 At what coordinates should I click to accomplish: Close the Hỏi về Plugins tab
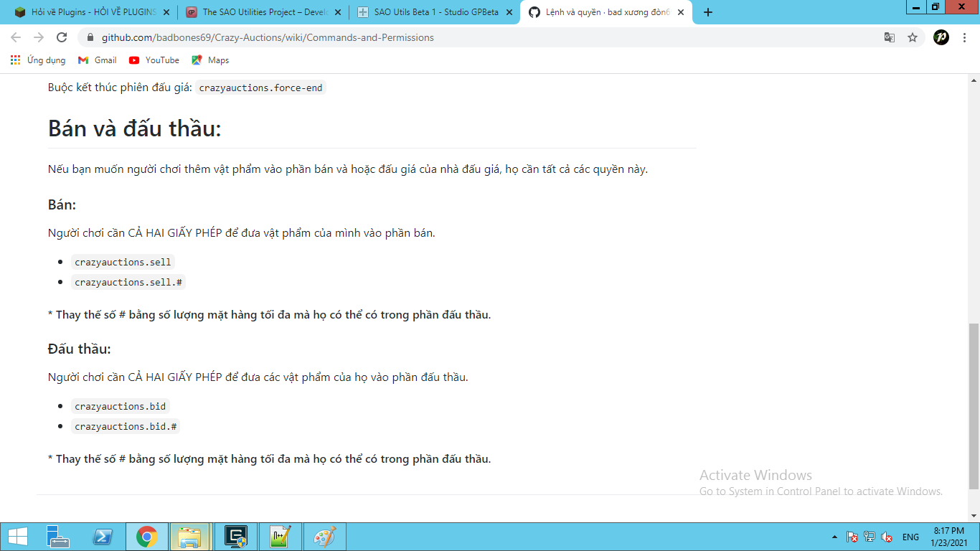(x=166, y=12)
